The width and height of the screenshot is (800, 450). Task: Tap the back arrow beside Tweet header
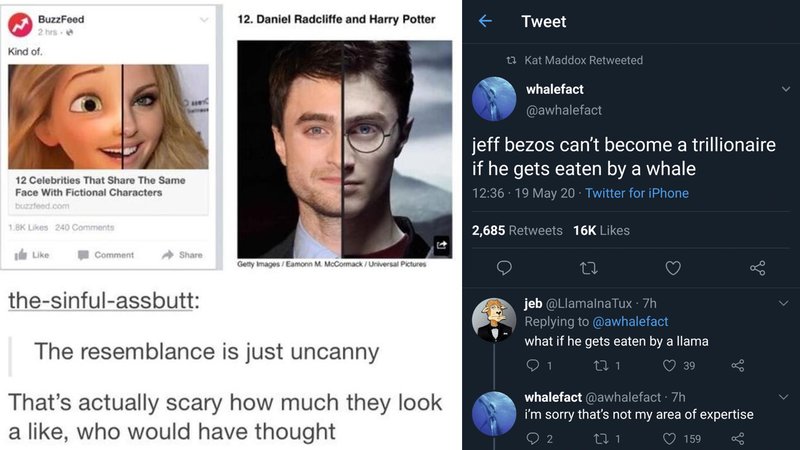click(486, 21)
